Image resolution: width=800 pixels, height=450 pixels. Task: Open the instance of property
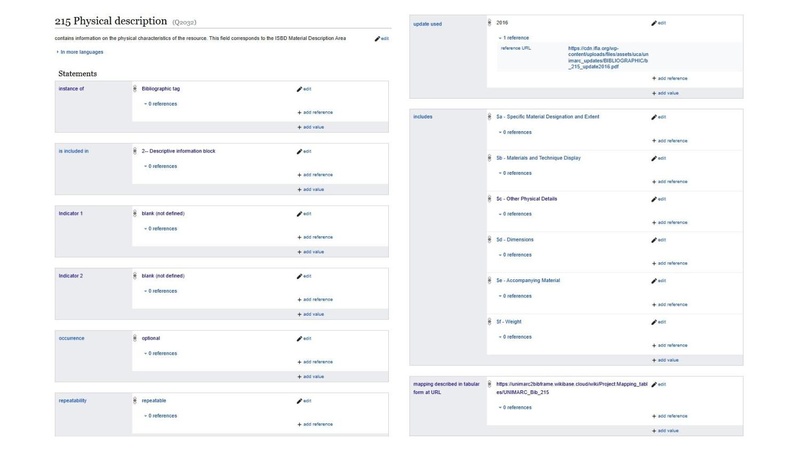(x=71, y=89)
